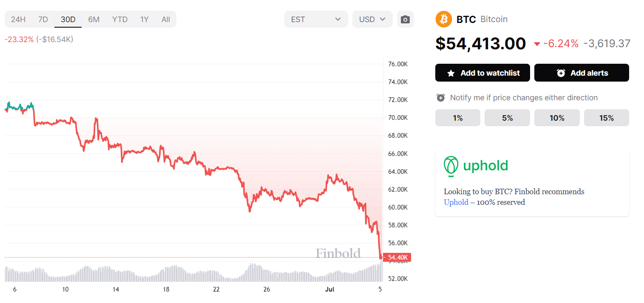Image resolution: width=644 pixels, height=303 pixels.
Task: Open the Uphold link in the recommendation card
Action: (x=456, y=202)
